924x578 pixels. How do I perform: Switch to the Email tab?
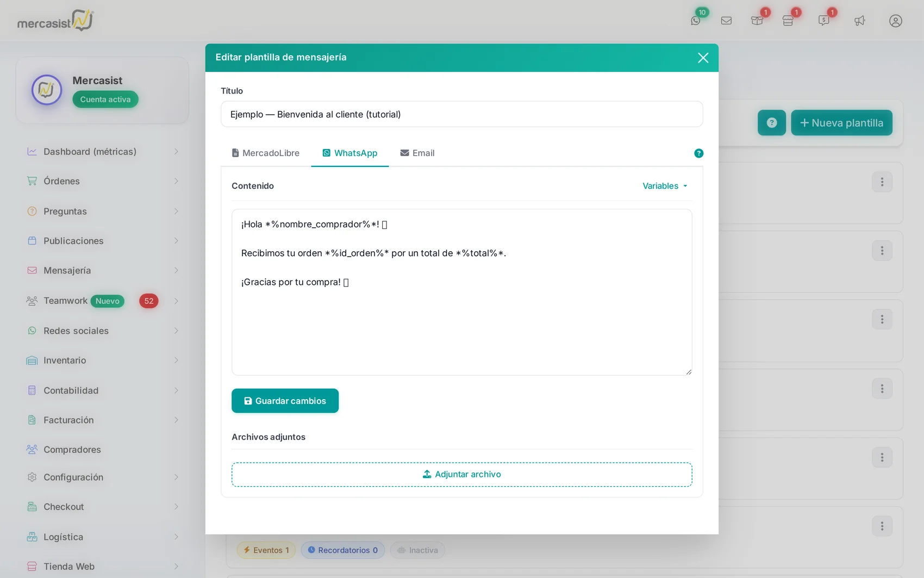[417, 153]
